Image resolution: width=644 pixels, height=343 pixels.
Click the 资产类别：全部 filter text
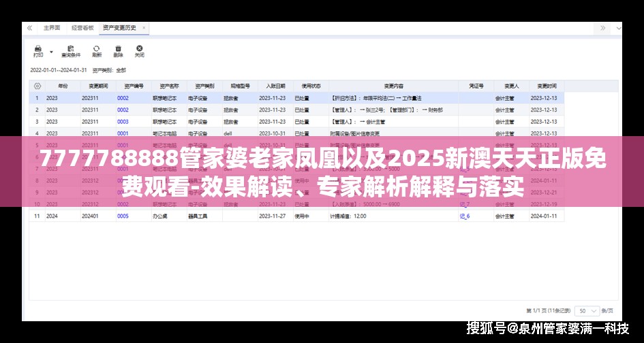point(109,70)
